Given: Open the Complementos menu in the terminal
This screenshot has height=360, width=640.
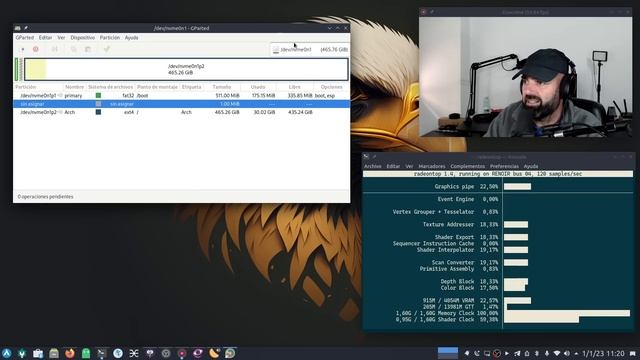Looking at the screenshot, I should coord(467,166).
